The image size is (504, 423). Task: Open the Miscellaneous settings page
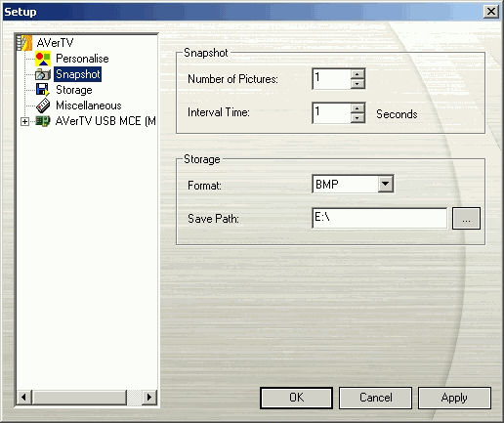coord(89,106)
